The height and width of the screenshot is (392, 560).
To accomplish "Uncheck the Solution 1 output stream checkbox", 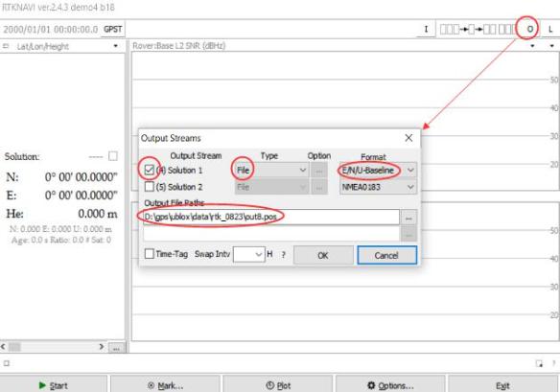I will tap(150, 170).
